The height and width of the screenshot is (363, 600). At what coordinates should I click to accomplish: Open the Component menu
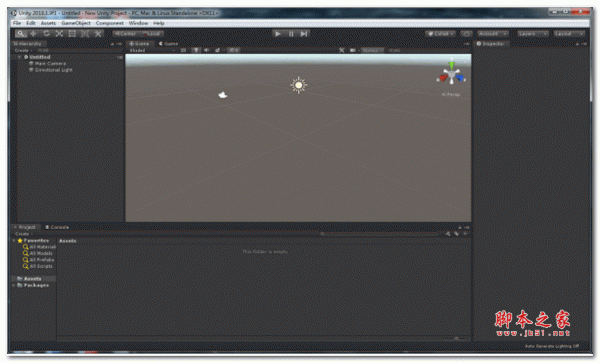(x=109, y=23)
